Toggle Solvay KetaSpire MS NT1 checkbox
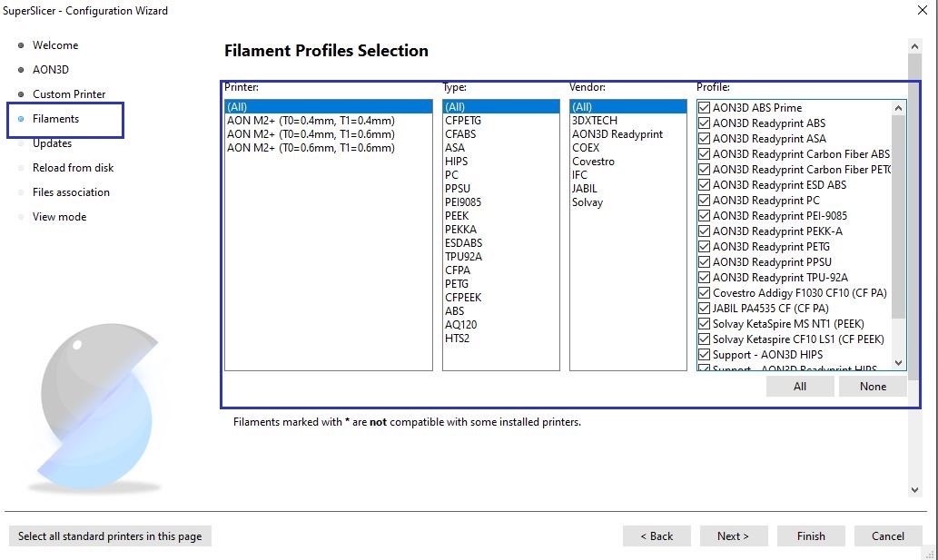Screen dimensions: 938x560 704,324
